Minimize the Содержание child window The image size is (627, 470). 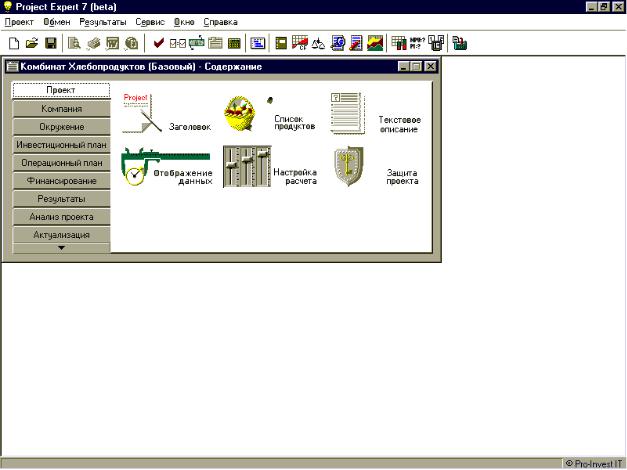click(x=403, y=66)
